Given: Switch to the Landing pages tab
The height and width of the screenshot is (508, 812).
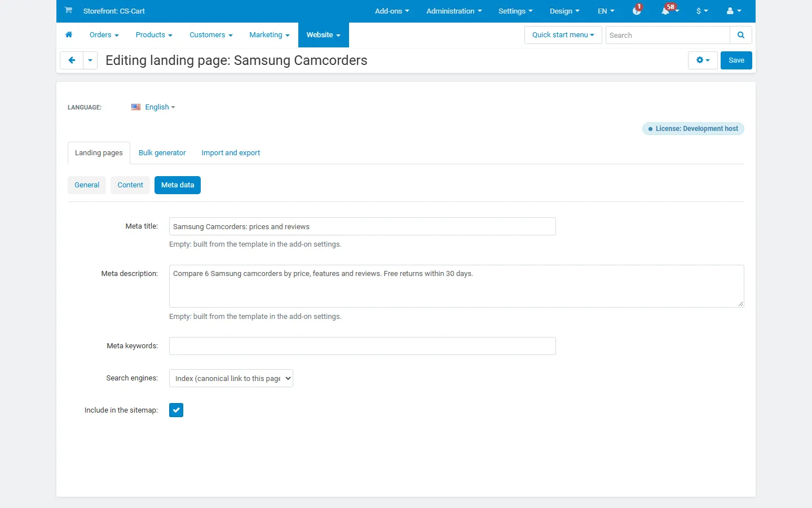Looking at the screenshot, I should pyautogui.click(x=99, y=153).
